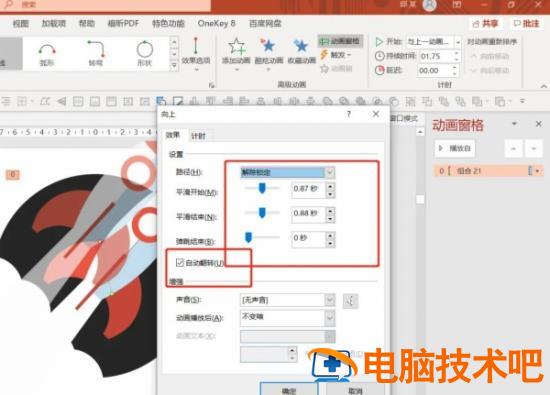Open the 声音 sound dropdown

tap(330, 300)
